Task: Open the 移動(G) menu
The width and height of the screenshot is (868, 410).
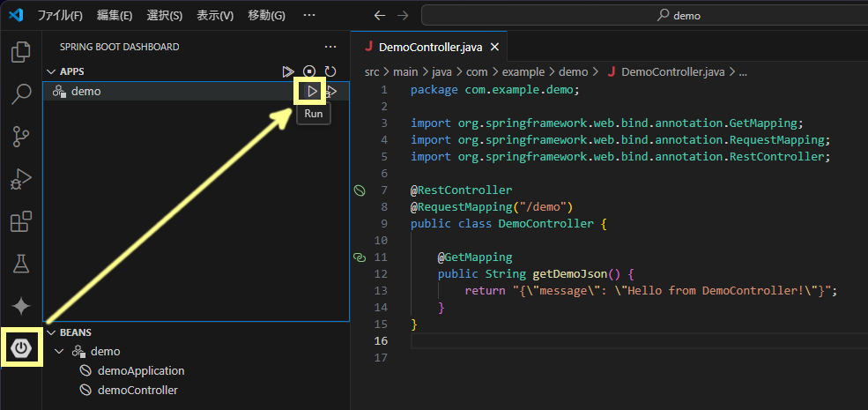Action: 266,16
